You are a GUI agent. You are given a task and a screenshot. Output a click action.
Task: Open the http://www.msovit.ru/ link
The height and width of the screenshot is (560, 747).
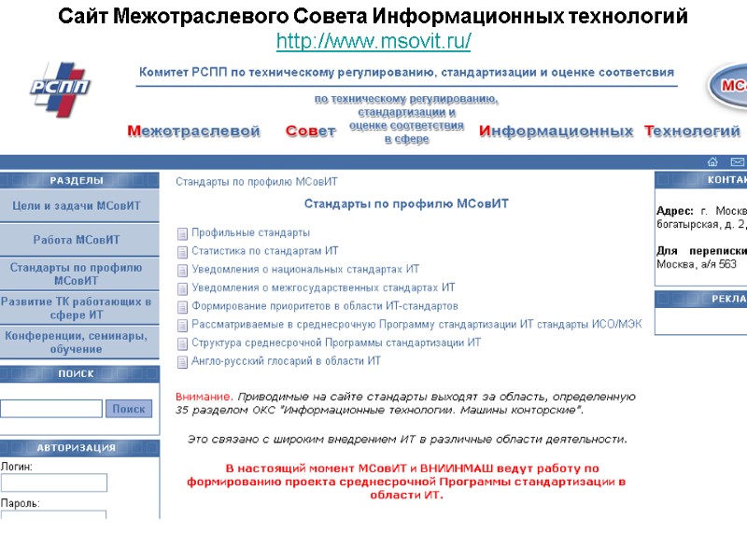coord(373,41)
